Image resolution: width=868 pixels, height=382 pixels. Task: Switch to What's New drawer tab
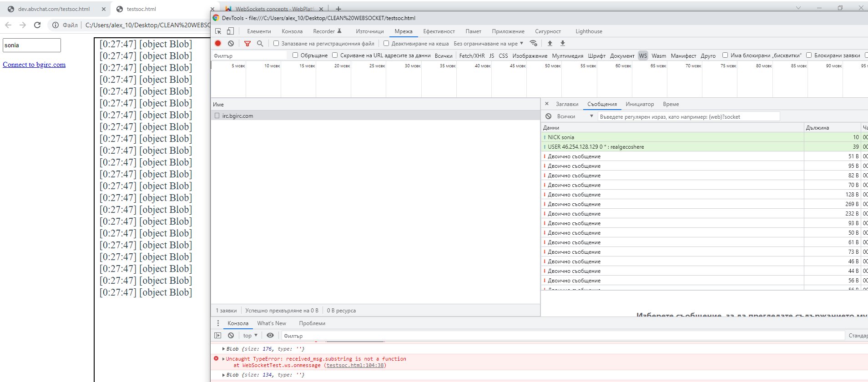pos(272,323)
